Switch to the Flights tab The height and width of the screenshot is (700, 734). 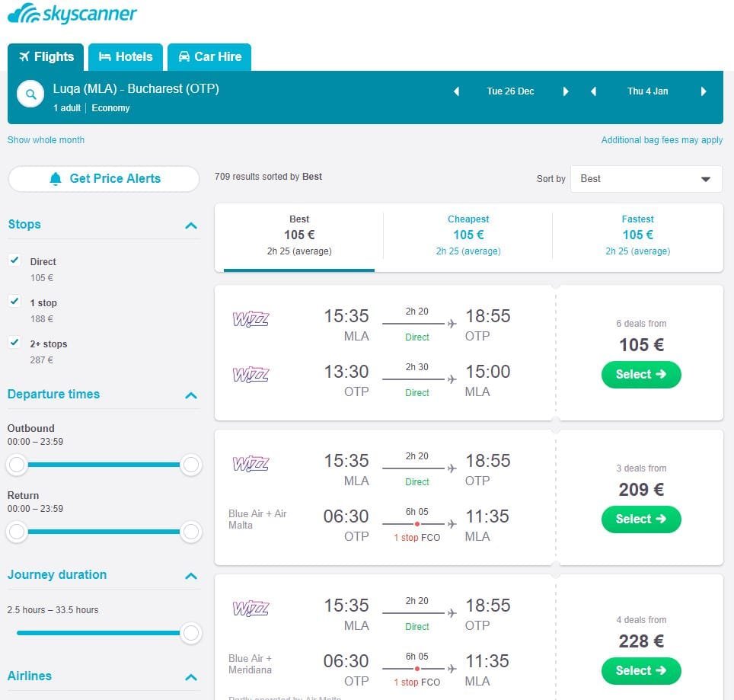click(46, 56)
